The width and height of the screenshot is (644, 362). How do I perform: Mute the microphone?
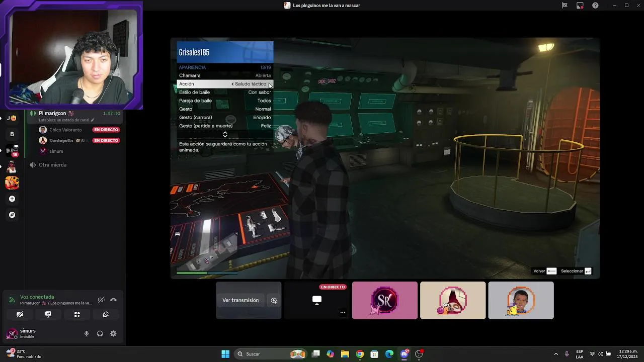tap(87, 333)
